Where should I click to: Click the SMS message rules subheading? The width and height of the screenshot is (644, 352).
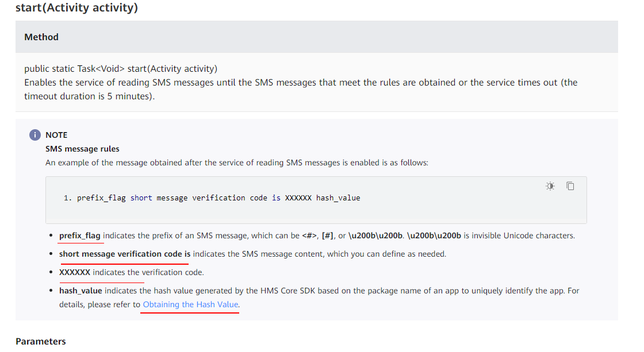(82, 149)
